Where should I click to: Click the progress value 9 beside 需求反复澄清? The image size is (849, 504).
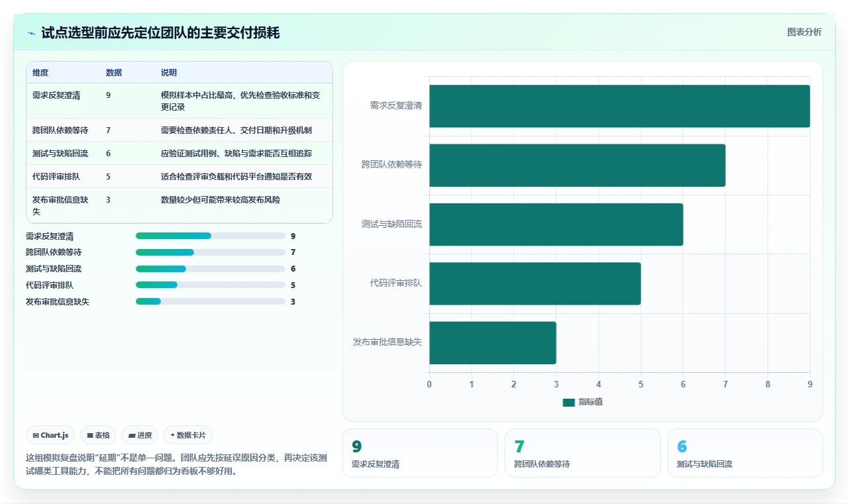[293, 236]
